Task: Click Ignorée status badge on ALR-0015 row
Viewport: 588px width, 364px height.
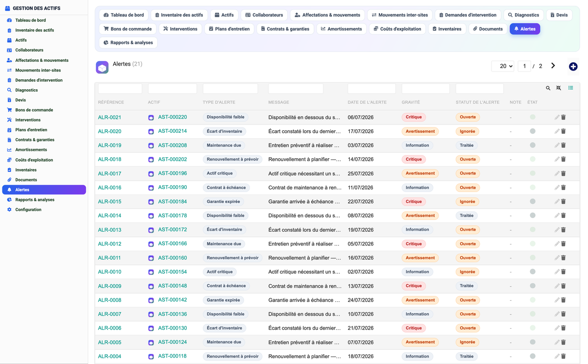Action: point(467,202)
